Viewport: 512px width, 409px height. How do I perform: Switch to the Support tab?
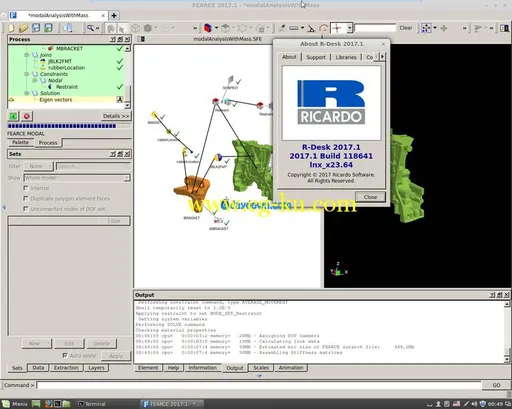[316, 57]
